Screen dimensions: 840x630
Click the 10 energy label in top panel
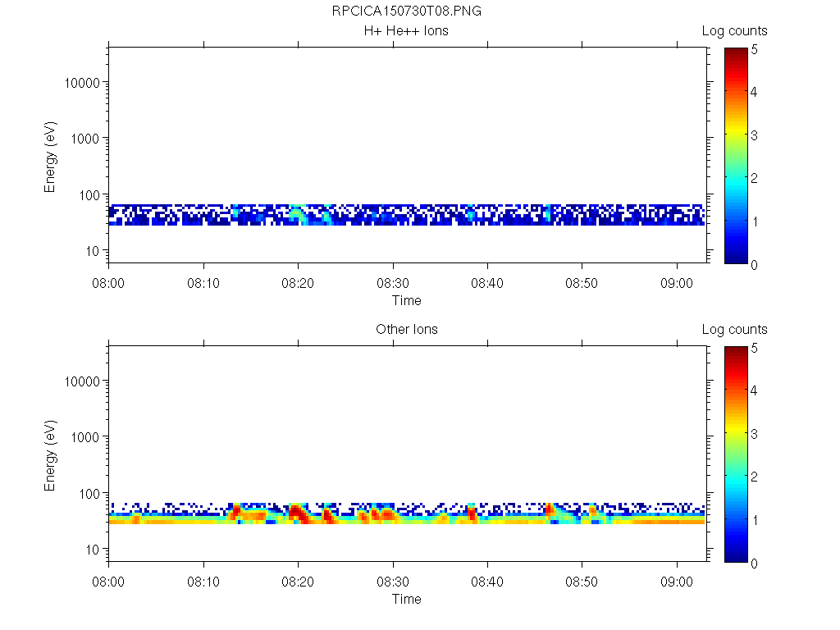point(93,251)
